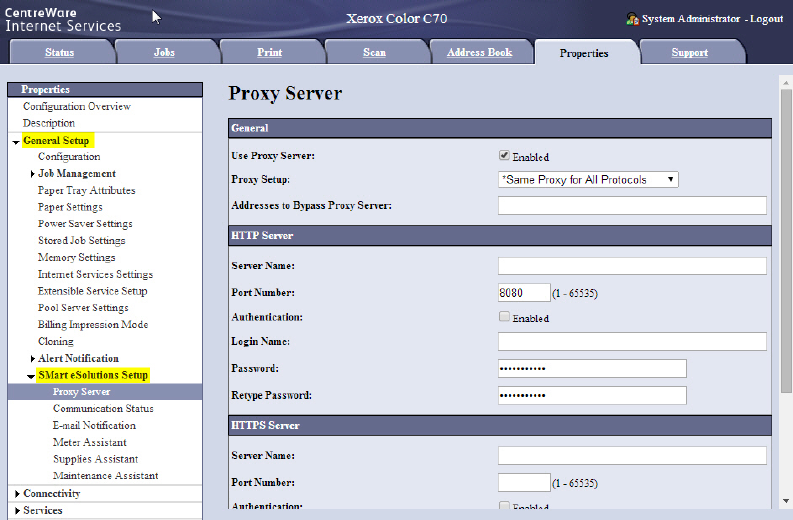
Task: Collapse SMart eSolutions Setup section
Action: coord(31,376)
